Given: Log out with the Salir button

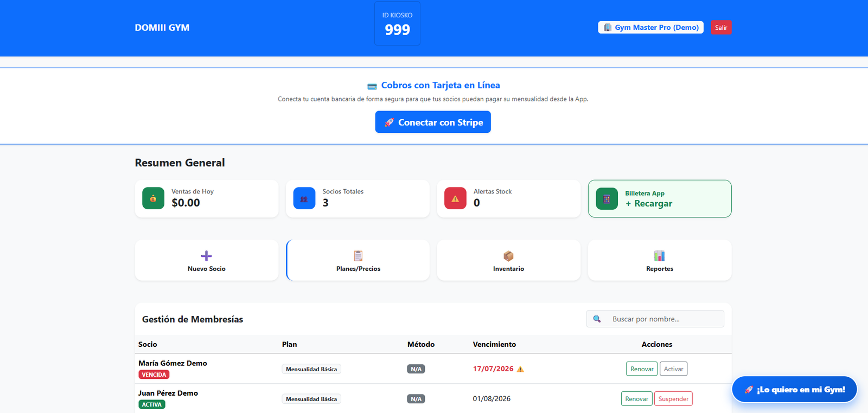Looking at the screenshot, I should click(721, 28).
